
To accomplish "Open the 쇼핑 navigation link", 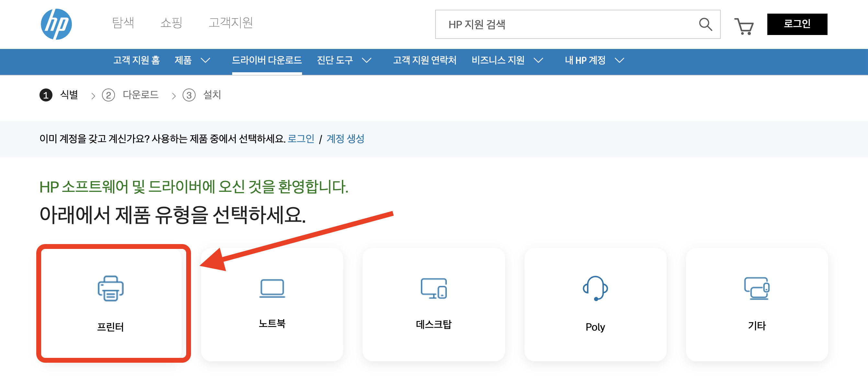I will pos(172,23).
